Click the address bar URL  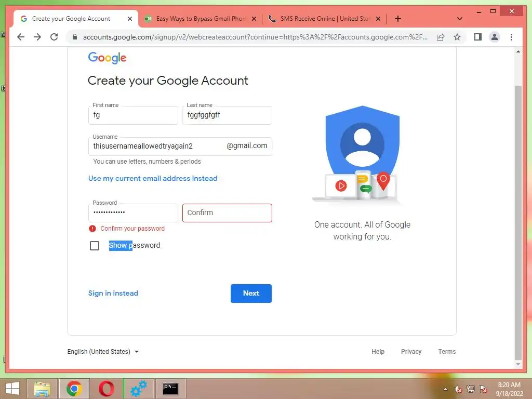click(255, 37)
